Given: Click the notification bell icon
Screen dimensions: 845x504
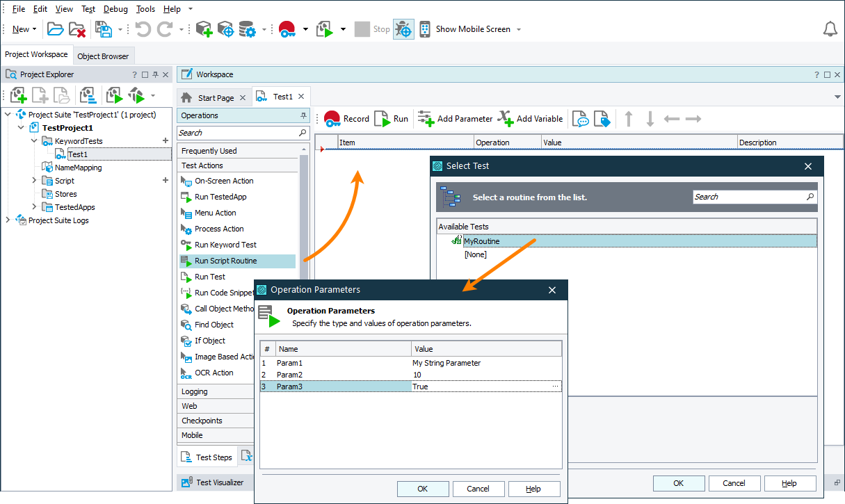Looking at the screenshot, I should [830, 29].
